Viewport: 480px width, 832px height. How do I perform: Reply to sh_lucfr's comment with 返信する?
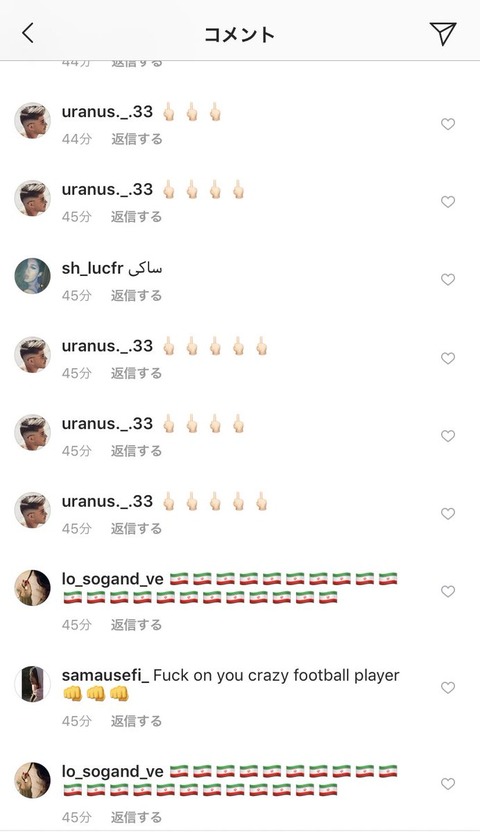[136, 296]
